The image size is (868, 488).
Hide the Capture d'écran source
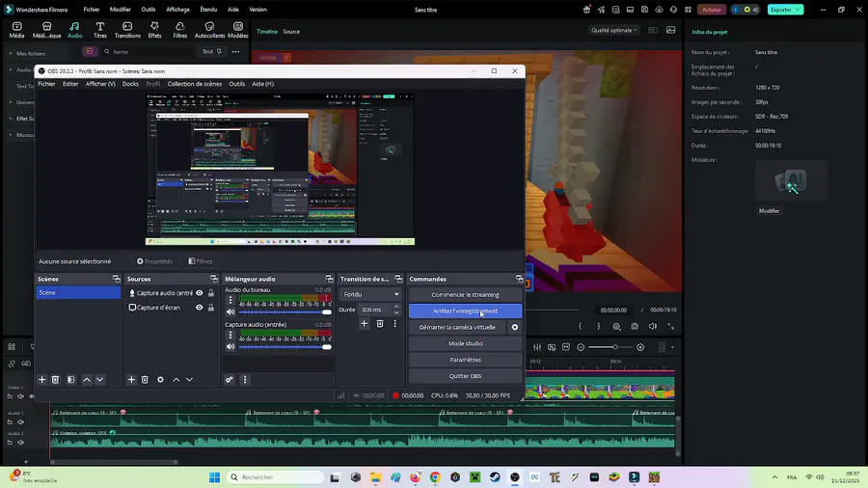pos(200,308)
